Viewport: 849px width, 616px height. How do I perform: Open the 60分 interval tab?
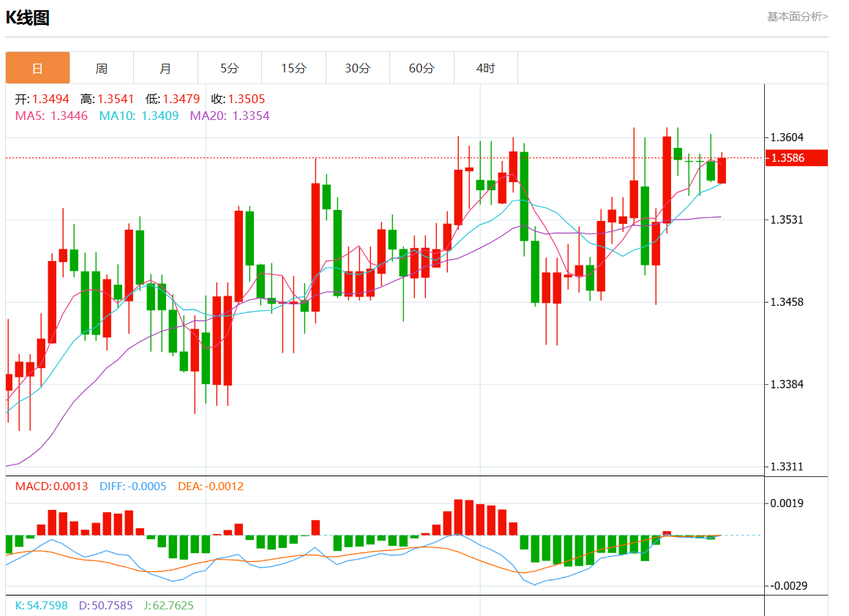[422, 68]
